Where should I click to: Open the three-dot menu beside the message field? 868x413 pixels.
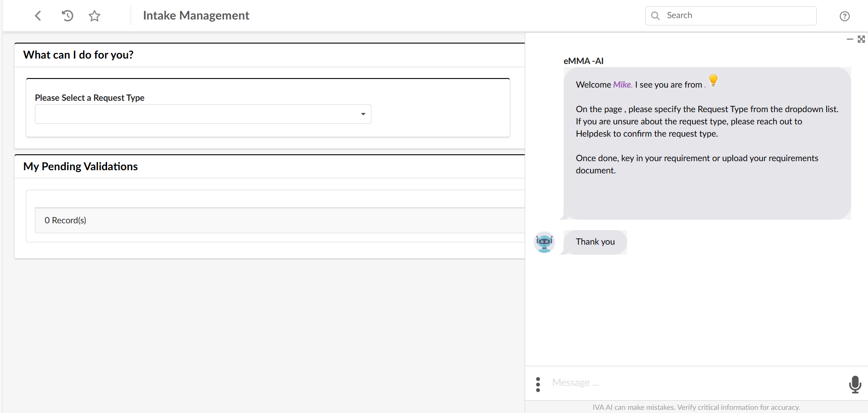click(x=538, y=383)
